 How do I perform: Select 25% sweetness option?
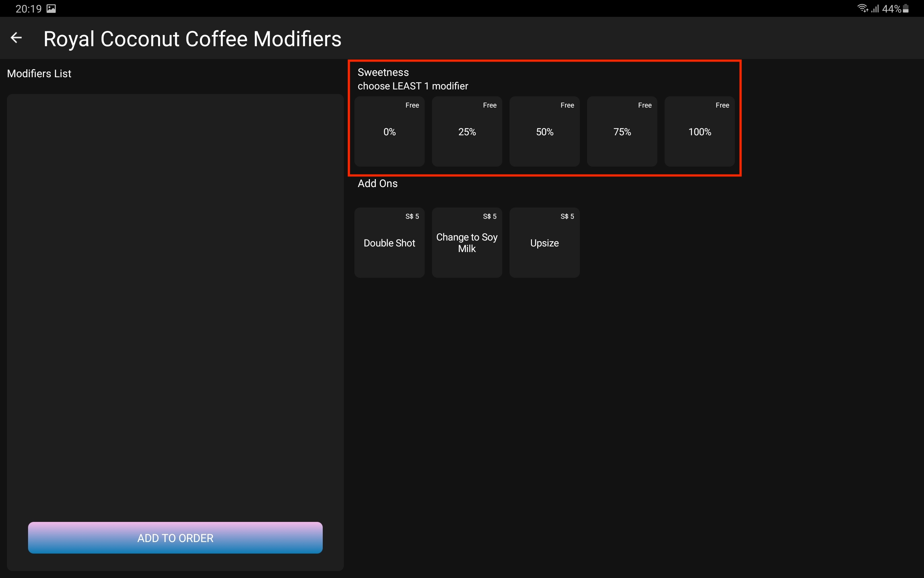click(x=467, y=132)
